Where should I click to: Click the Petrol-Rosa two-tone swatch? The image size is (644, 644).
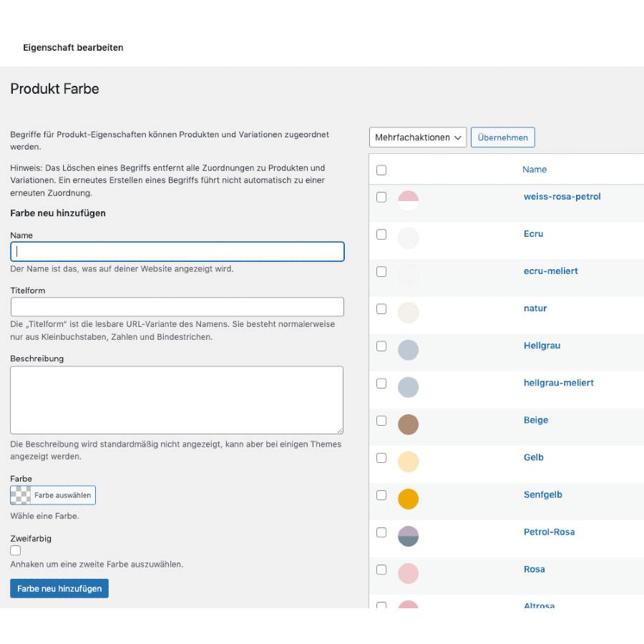tap(409, 537)
